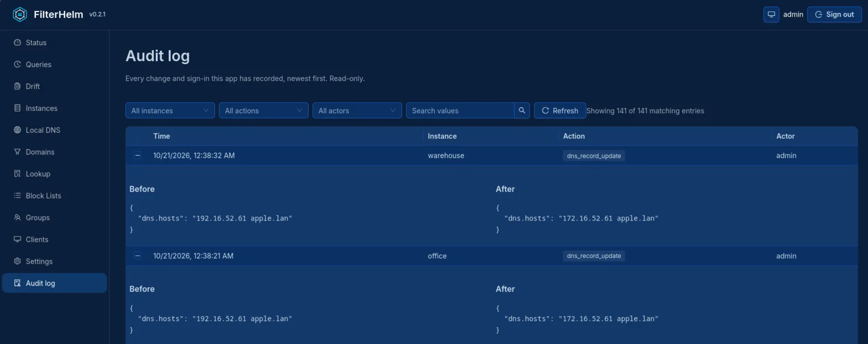Click the v0.2.1 version label
The image size is (868, 344).
(x=98, y=15)
